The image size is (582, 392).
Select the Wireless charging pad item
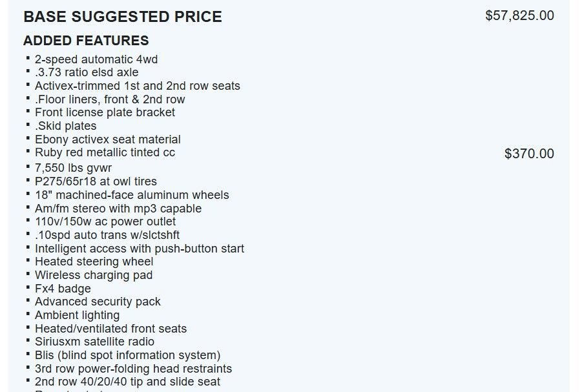(94, 275)
